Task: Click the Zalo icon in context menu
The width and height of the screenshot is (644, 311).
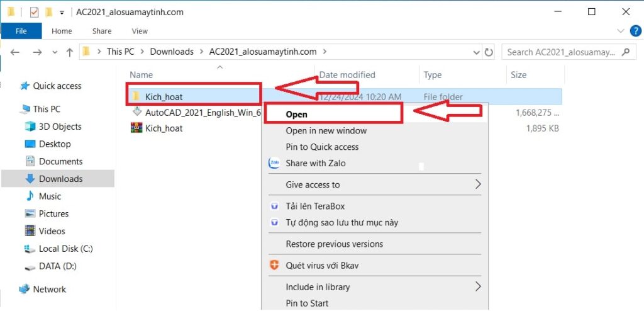Action: [x=274, y=163]
